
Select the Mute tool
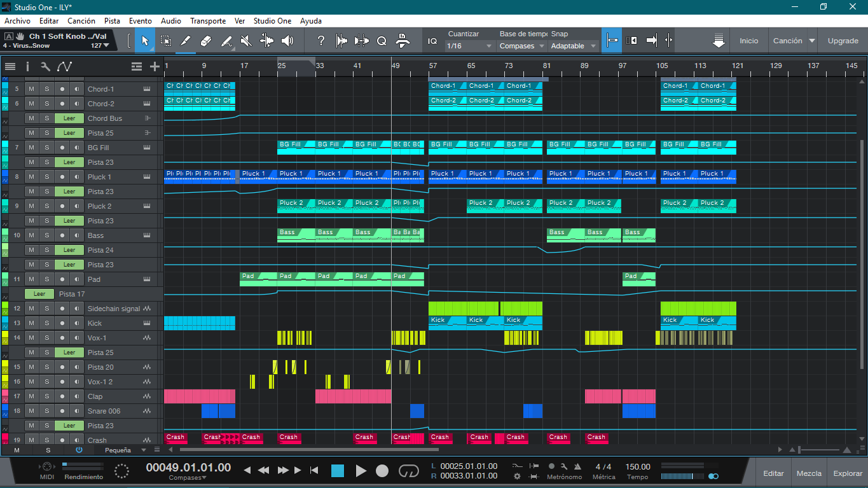click(247, 41)
